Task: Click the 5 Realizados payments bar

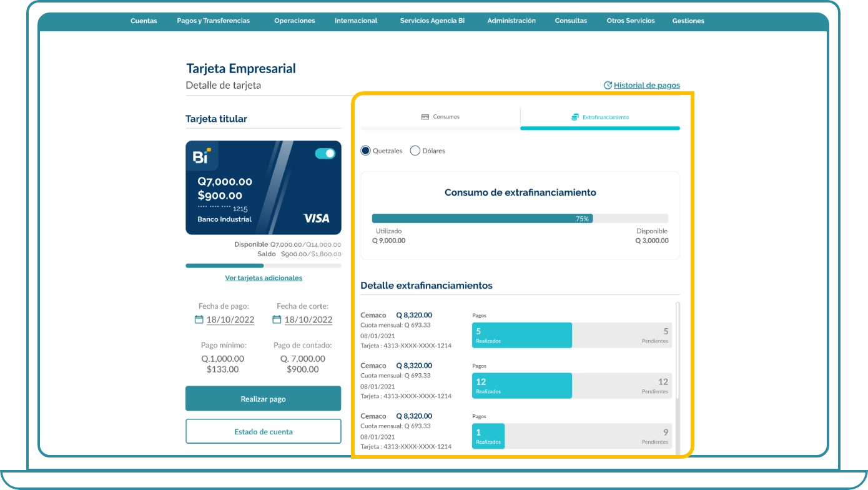Action: pos(522,335)
